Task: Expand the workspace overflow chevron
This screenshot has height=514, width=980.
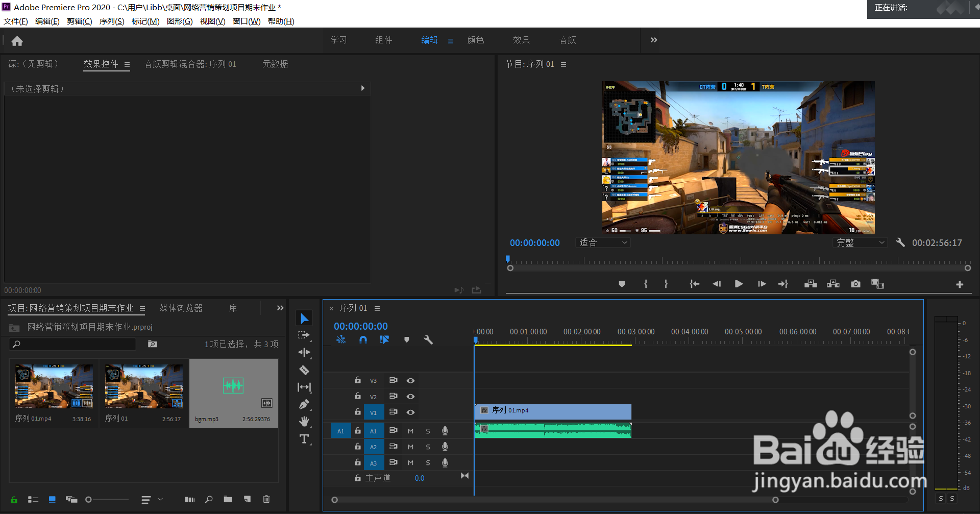Action: 654,40
